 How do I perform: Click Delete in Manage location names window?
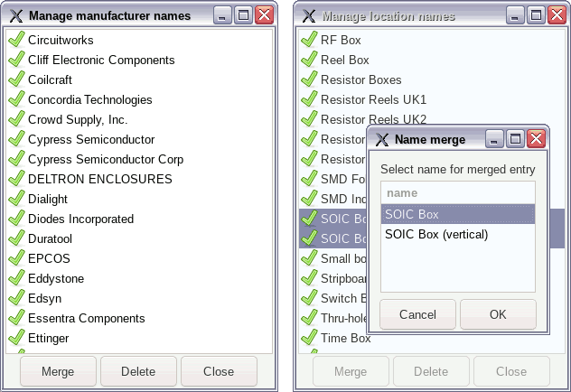coord(431,371)
